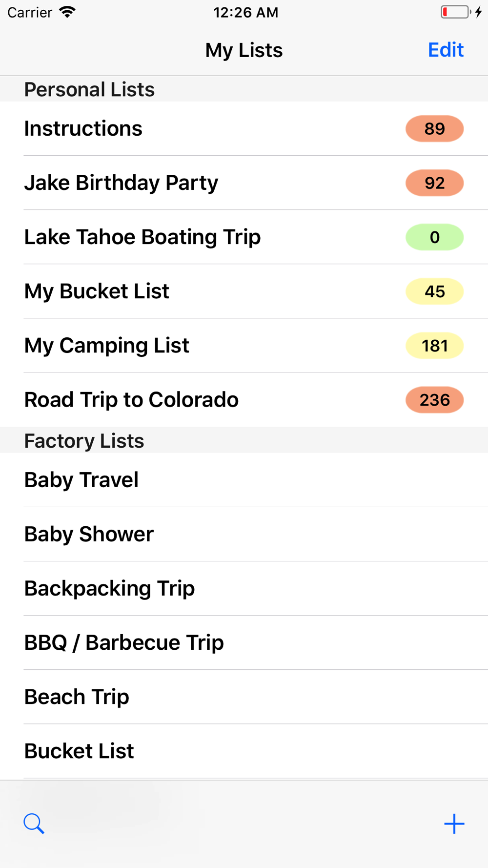Tap the yellow 181 count badge
The image size is (488, 868).
point(434,346)
